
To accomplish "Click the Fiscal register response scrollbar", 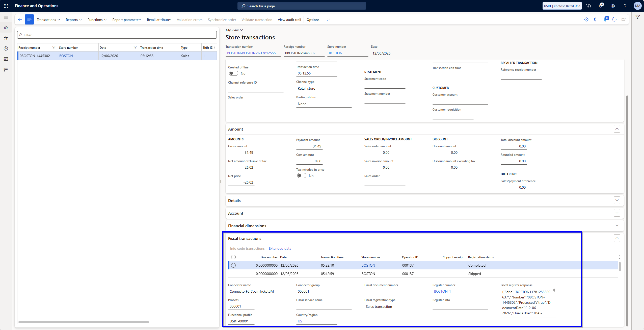I will [x=554, y=290].
